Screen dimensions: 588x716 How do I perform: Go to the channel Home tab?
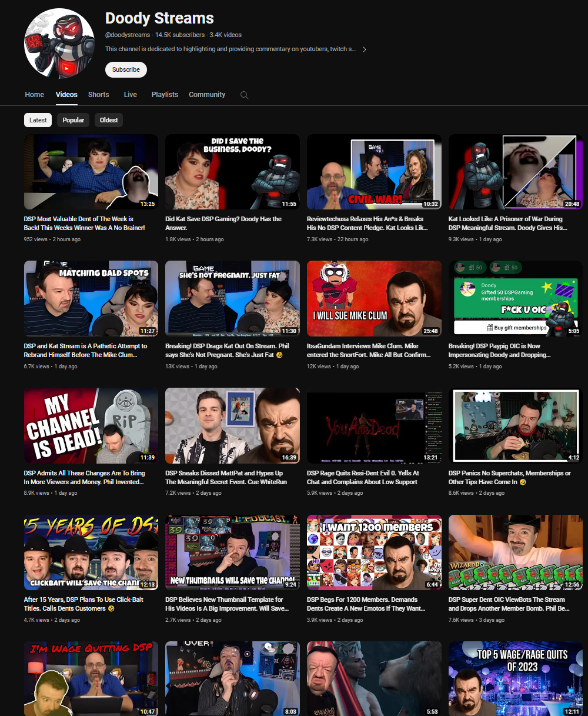[x=35, y=95]
